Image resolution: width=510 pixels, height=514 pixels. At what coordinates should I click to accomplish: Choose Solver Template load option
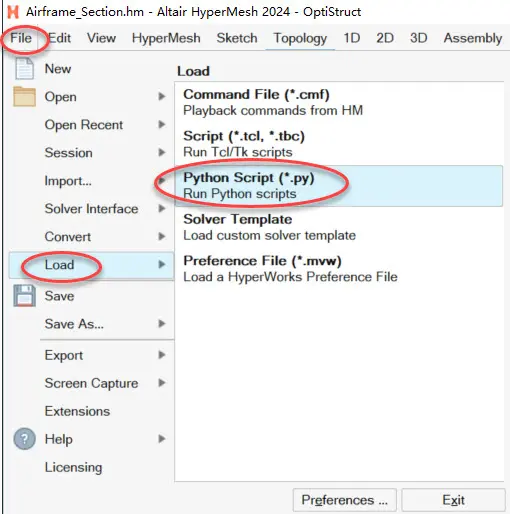(x=338, y=227)
